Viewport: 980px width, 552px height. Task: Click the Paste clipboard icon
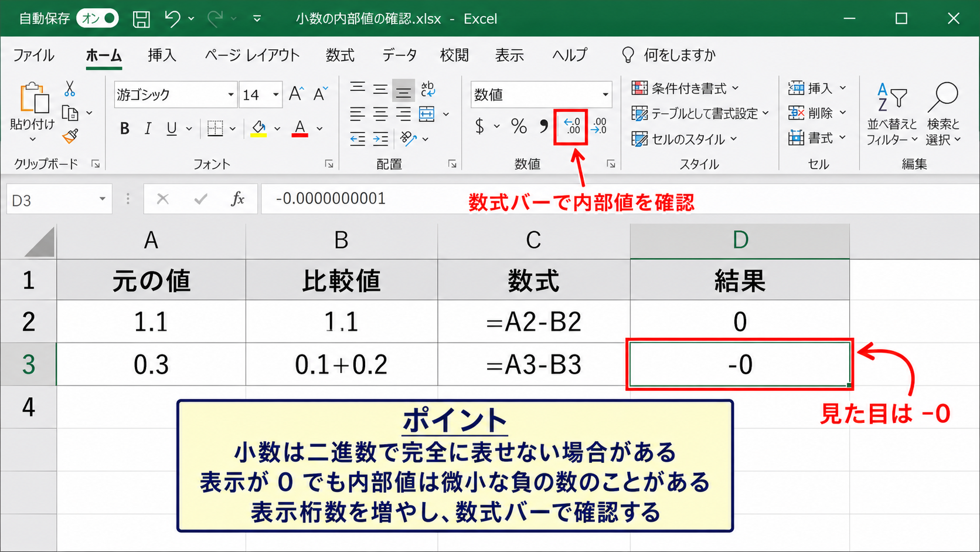(34, 97)
